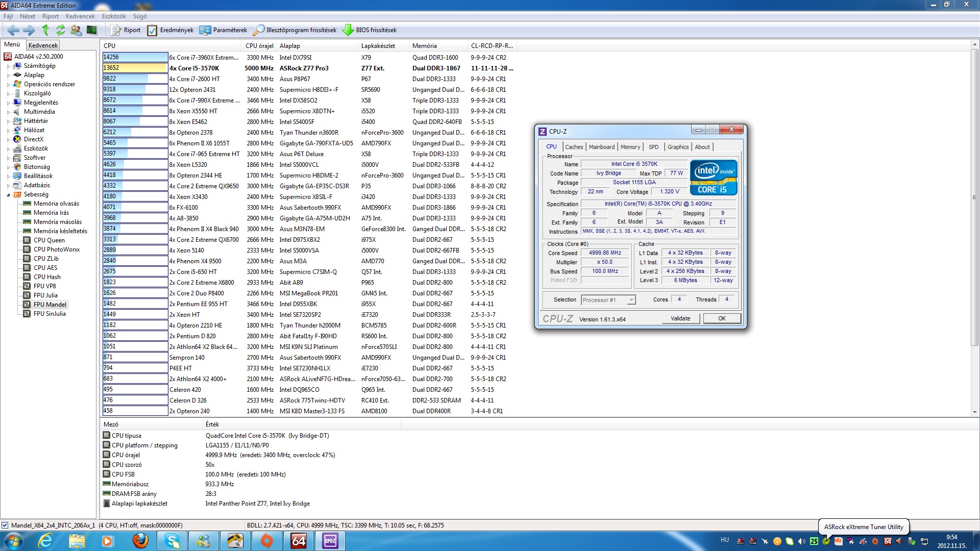
Task: Open the Nézet menu
Action: [x=28, y=16]
